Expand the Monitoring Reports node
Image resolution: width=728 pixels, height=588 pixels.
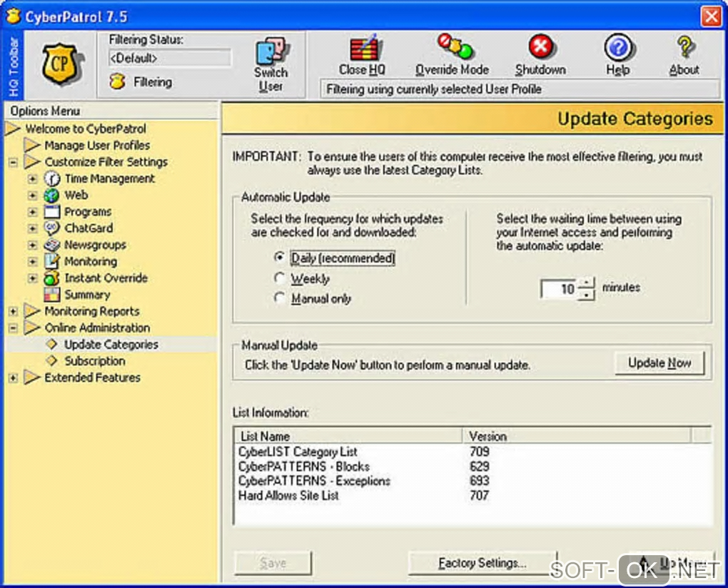(13, 311)
